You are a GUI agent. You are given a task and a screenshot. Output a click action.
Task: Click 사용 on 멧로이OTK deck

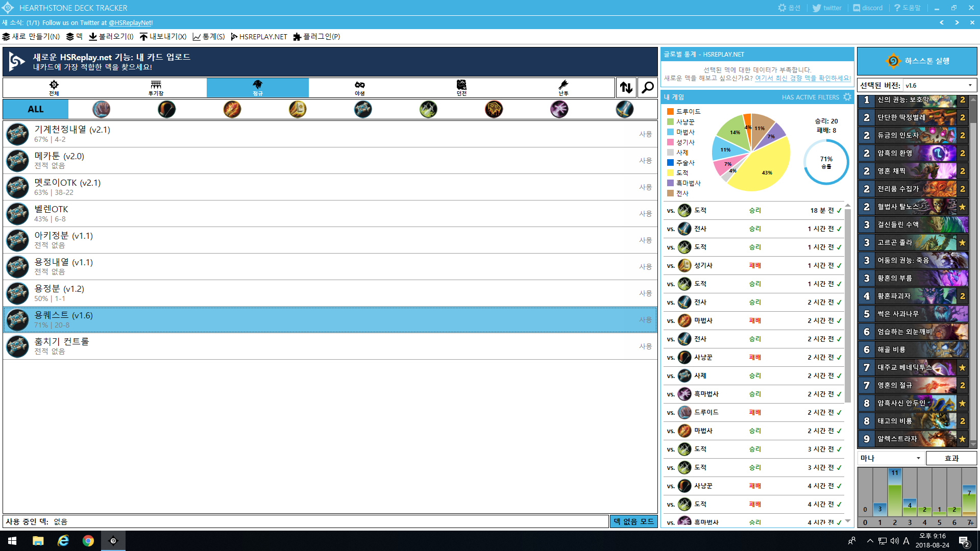pyautogui.click(x=645, y=187)
